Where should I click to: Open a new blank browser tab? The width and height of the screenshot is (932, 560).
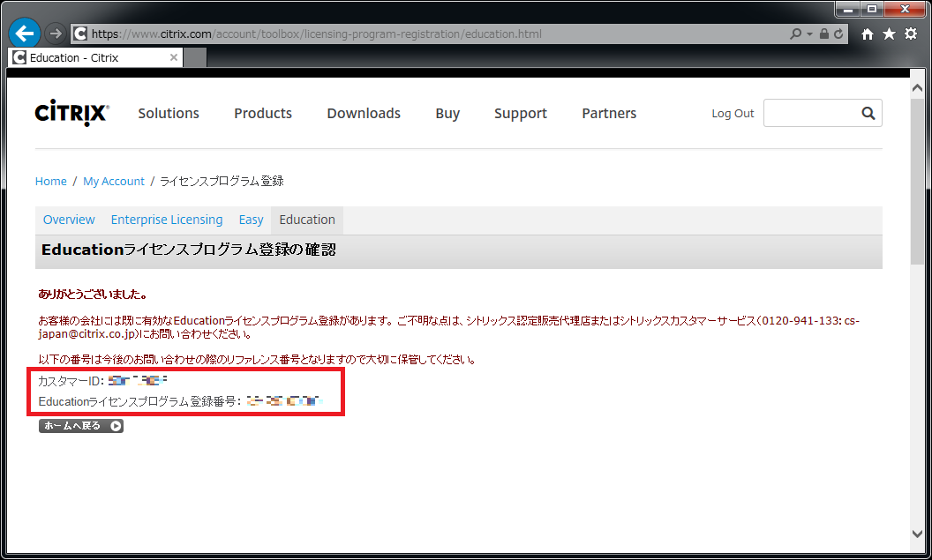195,58
